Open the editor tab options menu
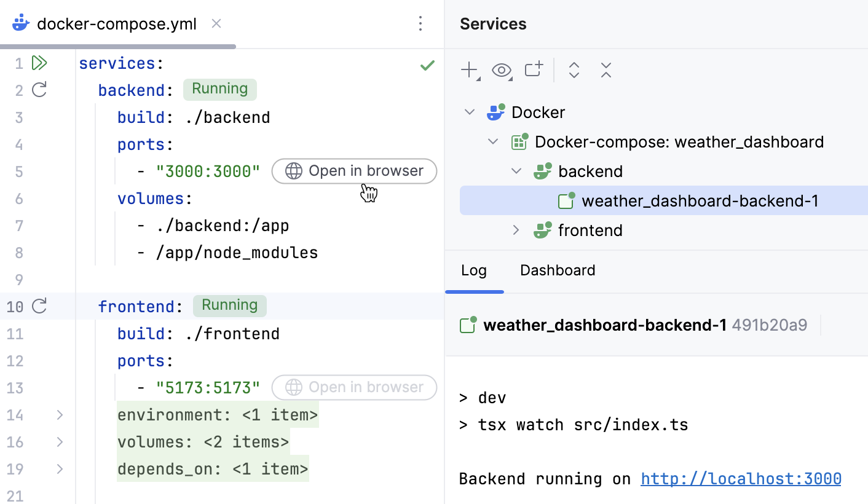This screenshot has height=504, width=868. coord(420,23)
